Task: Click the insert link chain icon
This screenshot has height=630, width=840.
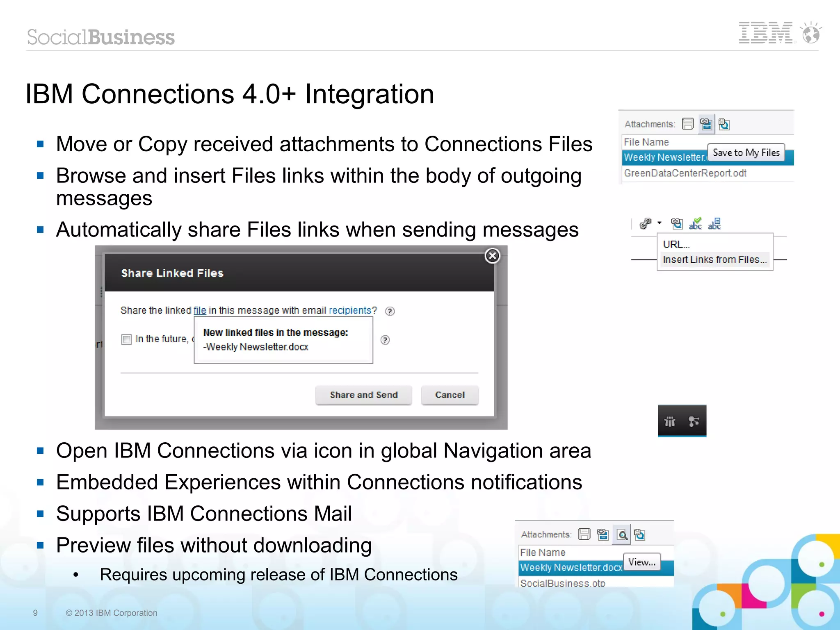Action: point(646,223)
